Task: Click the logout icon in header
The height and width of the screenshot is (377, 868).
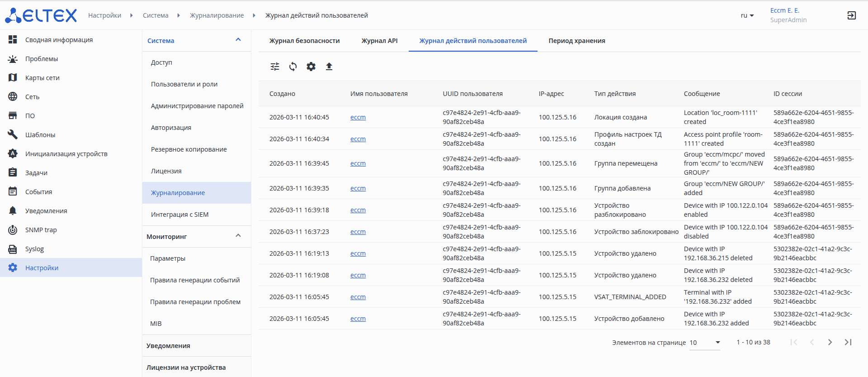Action: (x=851, y=15)
